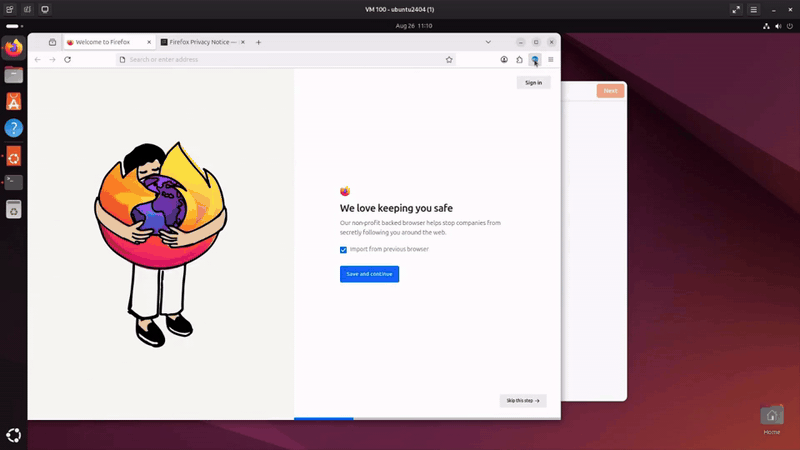
Task: Click the VM viewer display icon
Action: pyautogui.click(x=45, y=10)
